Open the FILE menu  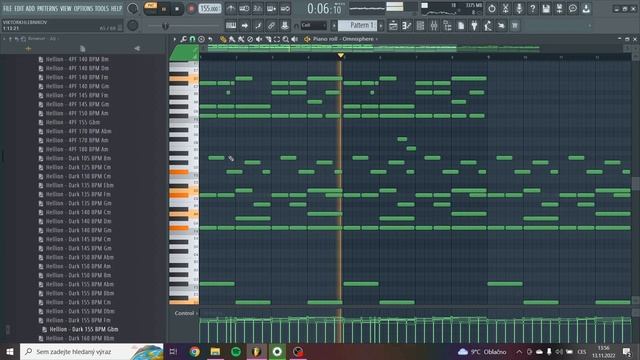pyautogui.click(x=7, y=9)
